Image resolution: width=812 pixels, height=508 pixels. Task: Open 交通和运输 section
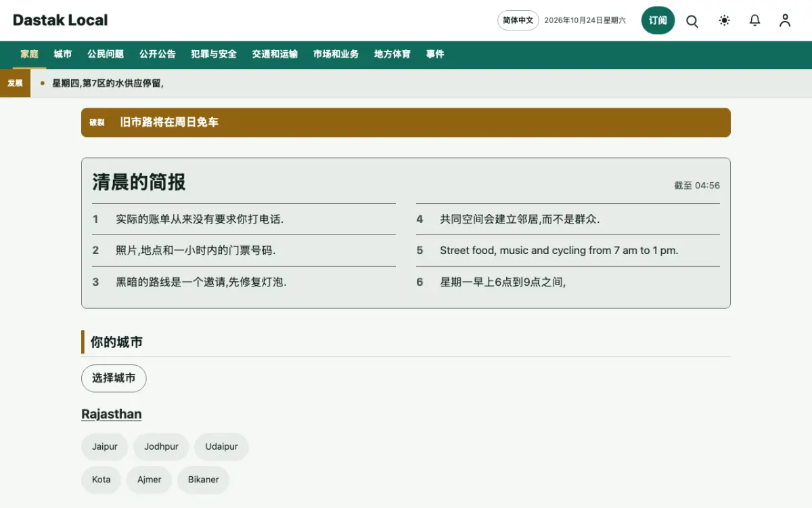click(x=275, y=54)
